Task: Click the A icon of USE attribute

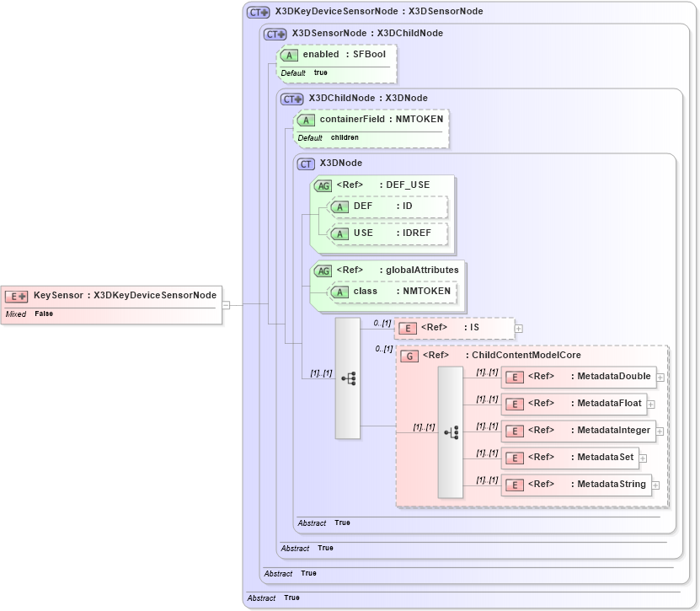Action: (339, 234)
